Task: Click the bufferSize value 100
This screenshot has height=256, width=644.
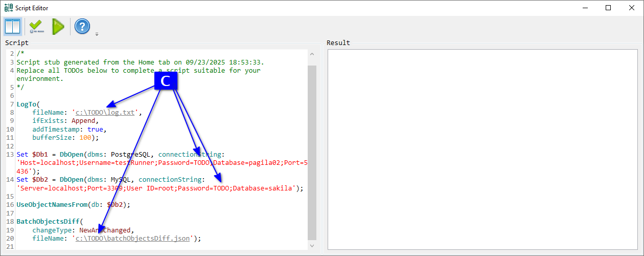Action: coord(85,138)
